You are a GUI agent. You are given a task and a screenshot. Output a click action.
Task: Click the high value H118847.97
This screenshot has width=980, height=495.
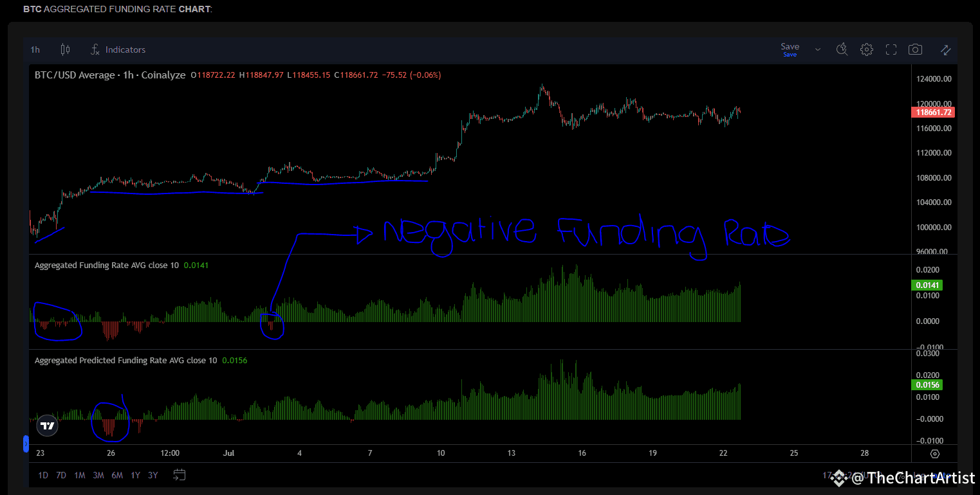(x=261, y=75)
